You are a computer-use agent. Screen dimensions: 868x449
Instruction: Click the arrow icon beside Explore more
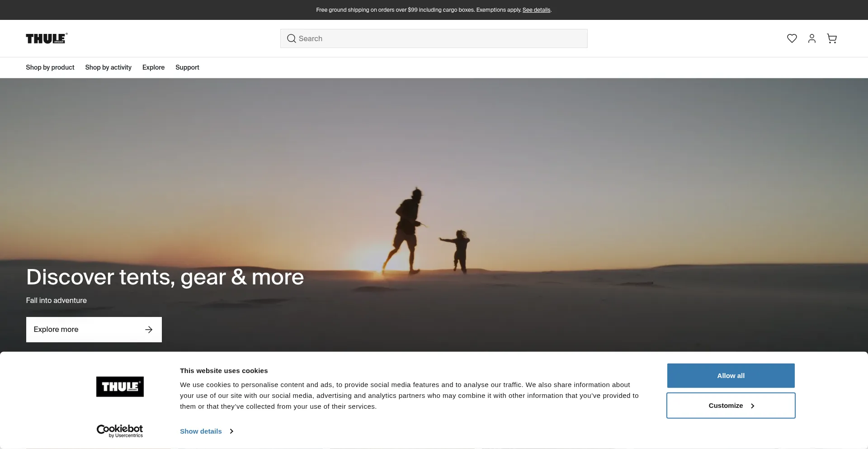coord(149,330)
